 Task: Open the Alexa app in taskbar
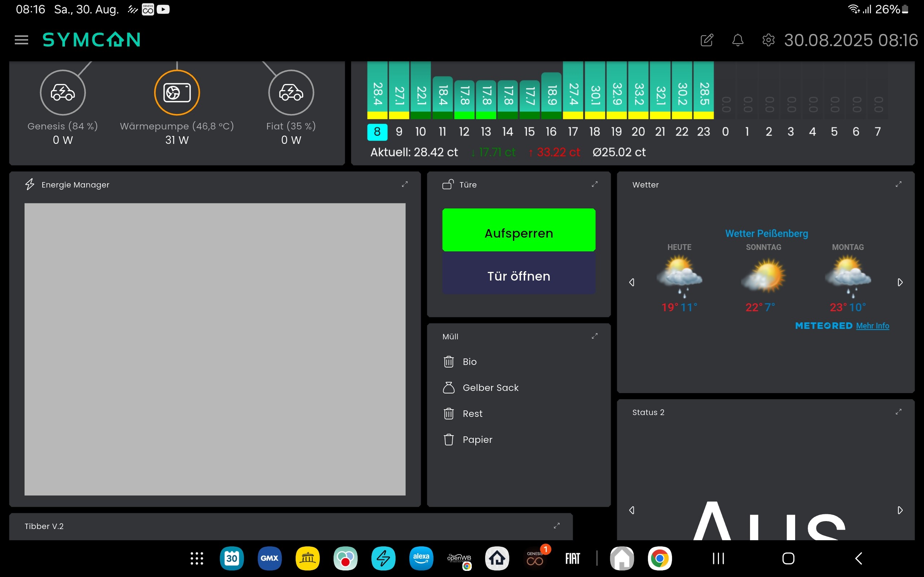[x=421, y=558]
